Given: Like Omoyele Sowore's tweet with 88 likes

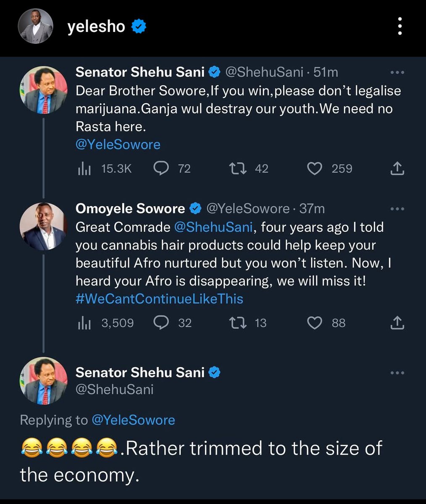Looking at the screenshot, I should click(315, 323).
